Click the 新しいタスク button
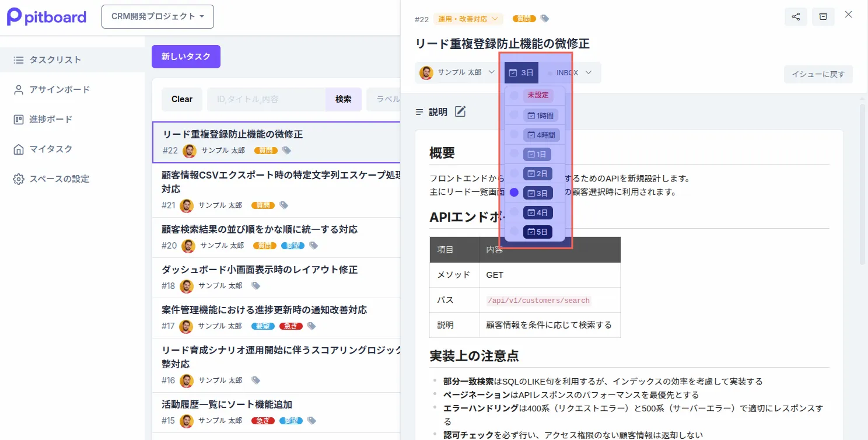The image size is (868, 440). 185,56
